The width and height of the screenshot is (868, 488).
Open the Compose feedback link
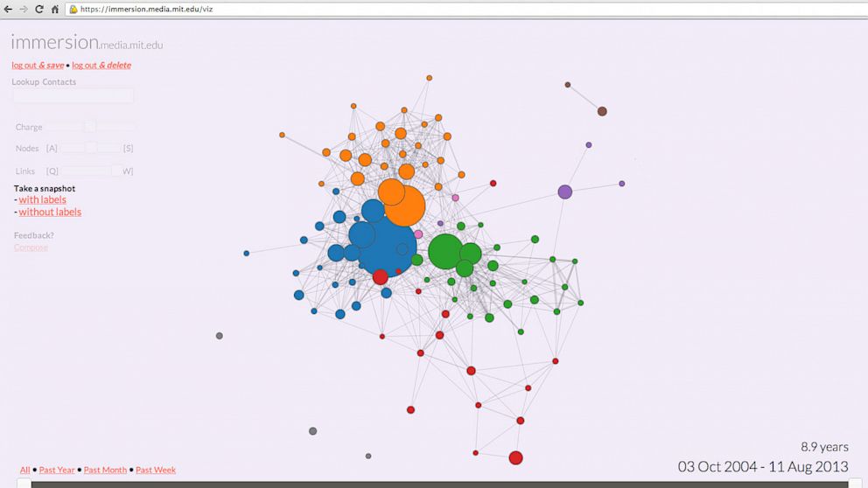pos(31,247)
